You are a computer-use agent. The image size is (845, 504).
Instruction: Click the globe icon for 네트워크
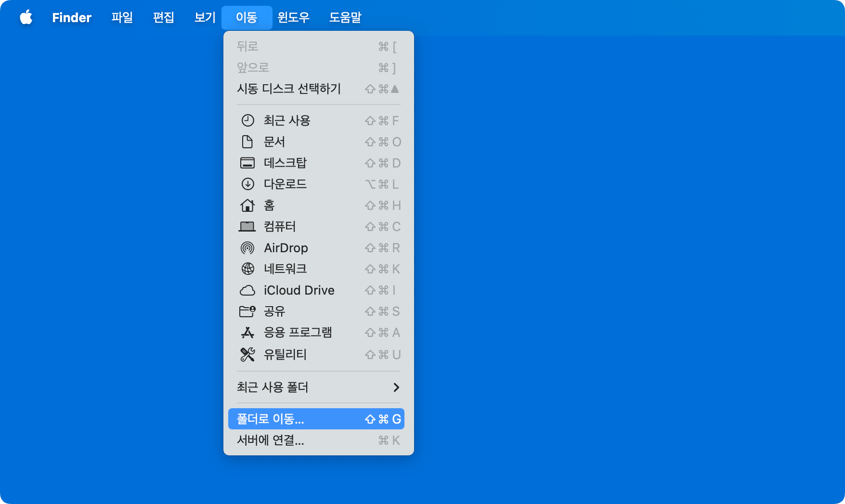[x=247, y=269]
